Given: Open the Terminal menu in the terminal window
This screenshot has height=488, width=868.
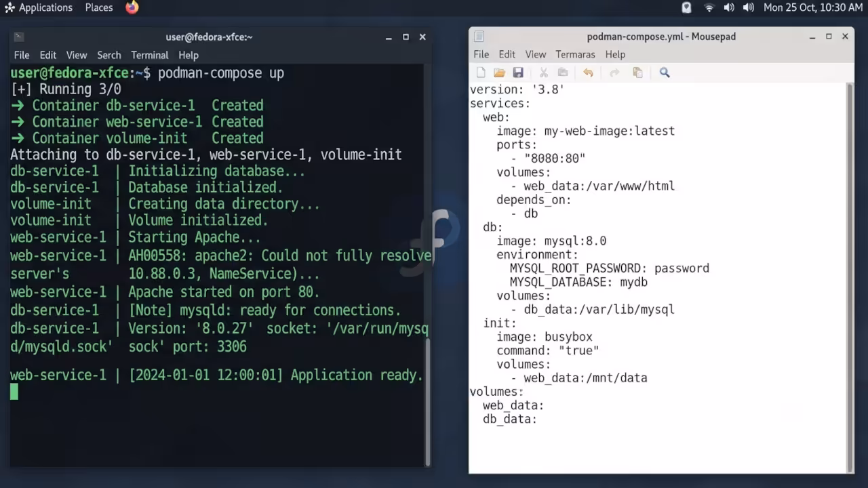Looking at the screenshot, I should coord(150,56).
